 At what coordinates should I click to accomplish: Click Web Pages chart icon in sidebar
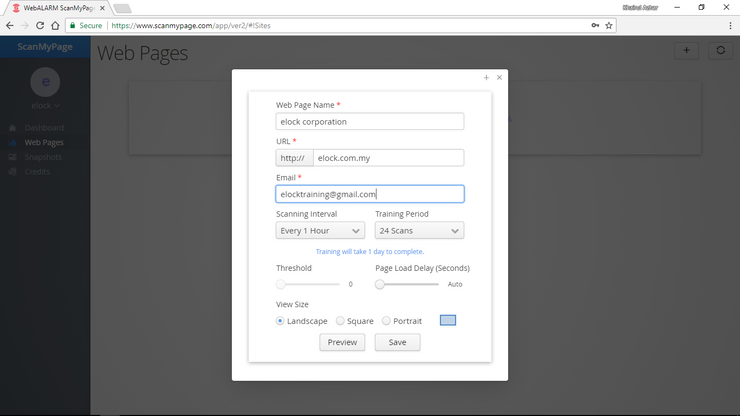(13, 143)
